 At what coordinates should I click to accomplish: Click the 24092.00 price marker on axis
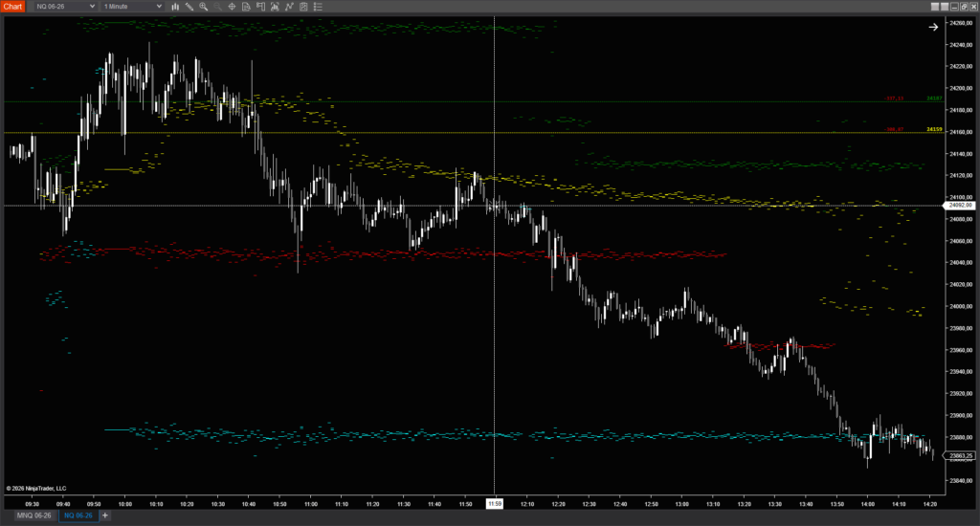tap(959, 206)
